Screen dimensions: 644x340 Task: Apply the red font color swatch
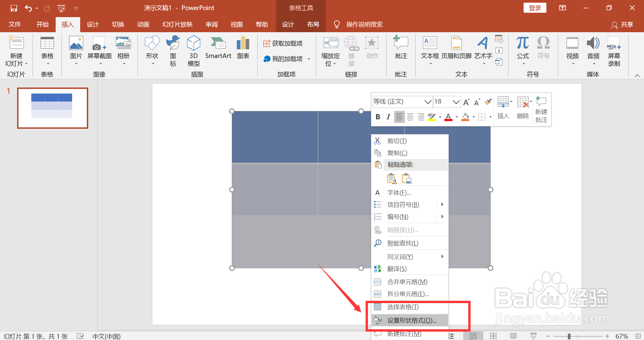click(x=448, y=117)
